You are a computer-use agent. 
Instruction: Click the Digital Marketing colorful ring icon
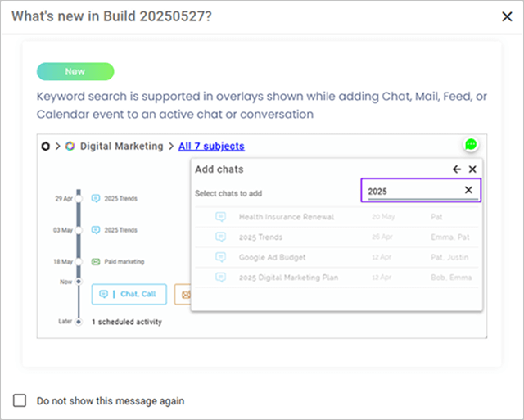coord(70,147)
